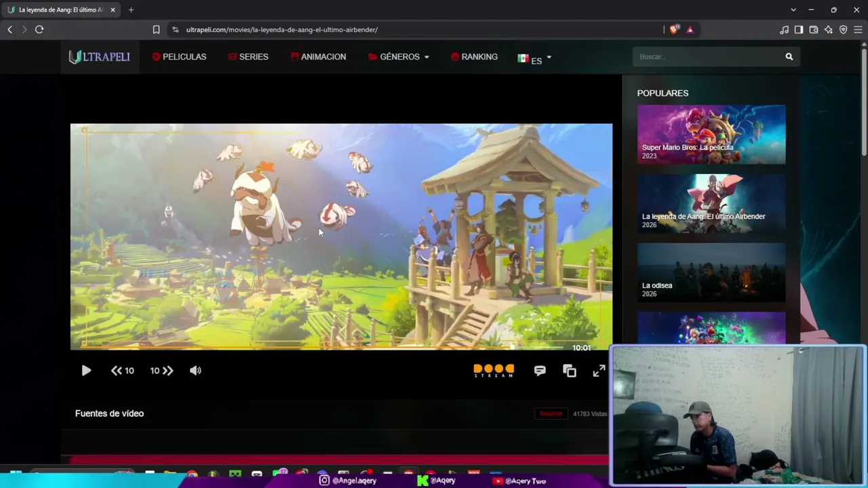Open a new browser tab

(x=131, y=10)
